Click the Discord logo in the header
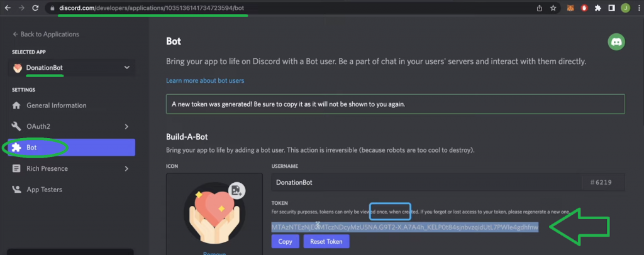The image size is (644, 255). [616, 42]
